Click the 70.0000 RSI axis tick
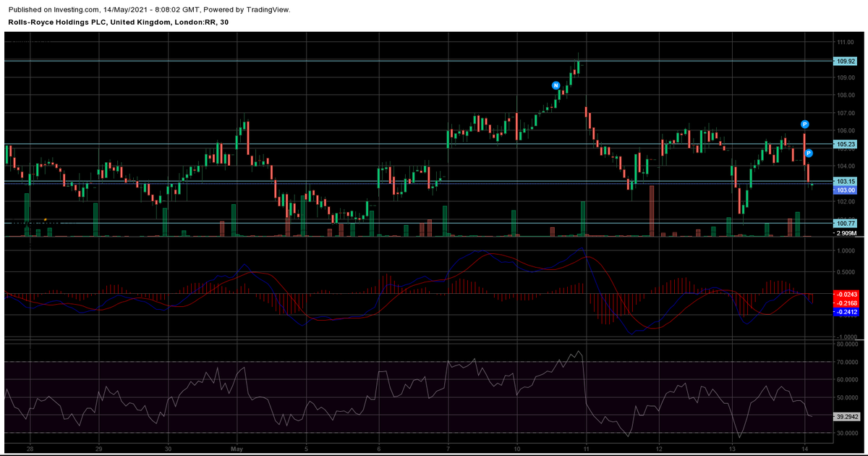Image resolution: width=868 pixels, height=456 pixels. (848, 362)
